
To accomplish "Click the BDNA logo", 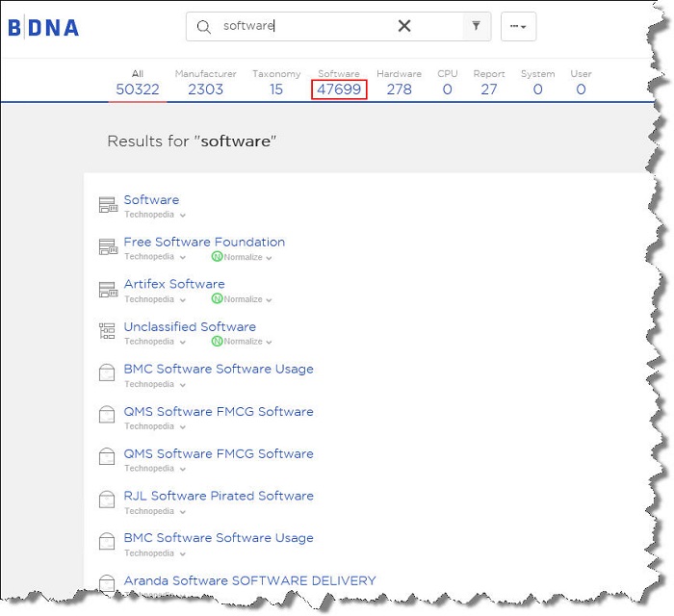I will click(x=43, y=28).
